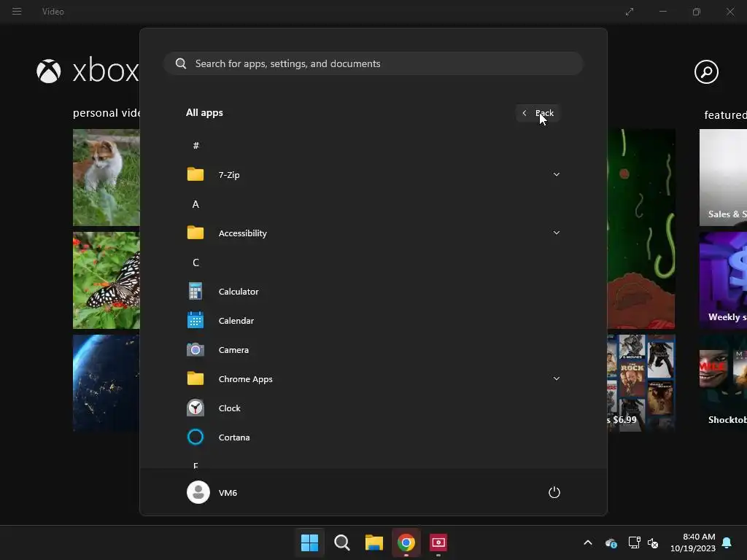The width and height of the screenshot is (747, 560).
Task: Click the Calculator label text
Action: click(239, 292)
